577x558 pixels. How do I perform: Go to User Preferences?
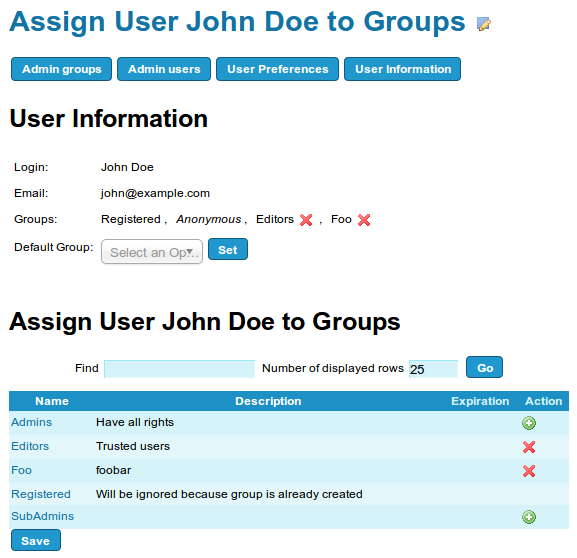pyautogui.click(x=277, y=69)
